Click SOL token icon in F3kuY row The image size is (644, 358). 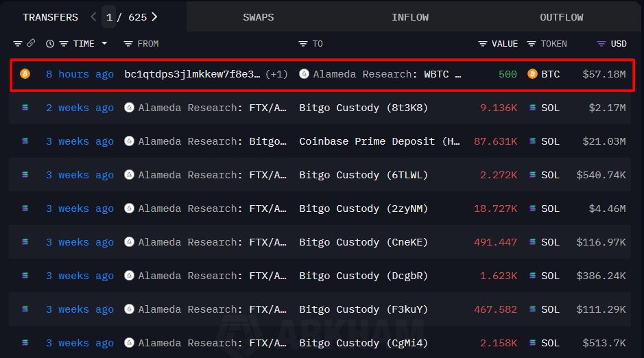click(x=532, y=309)
